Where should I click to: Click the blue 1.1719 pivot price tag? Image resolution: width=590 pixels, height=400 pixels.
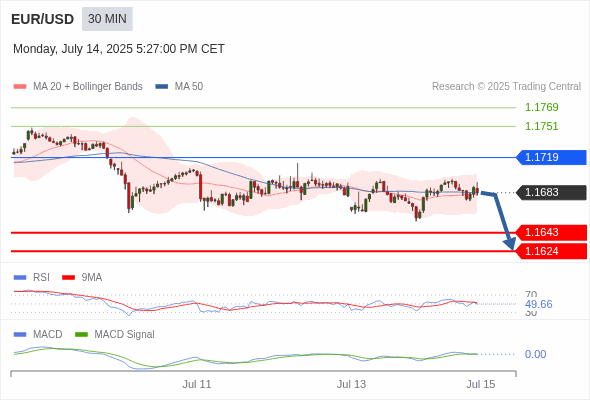(551, 157)
